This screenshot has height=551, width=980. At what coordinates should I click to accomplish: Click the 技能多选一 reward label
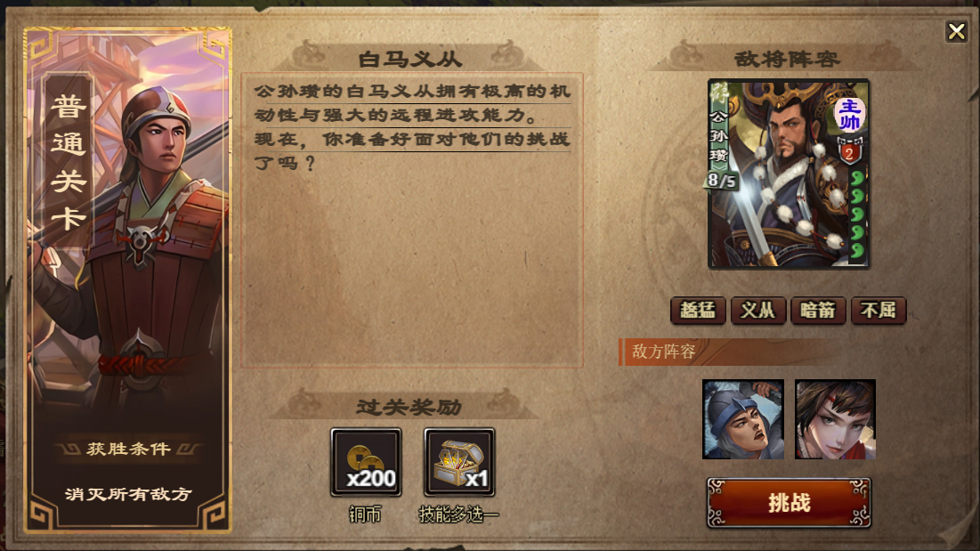pos(458,515)
